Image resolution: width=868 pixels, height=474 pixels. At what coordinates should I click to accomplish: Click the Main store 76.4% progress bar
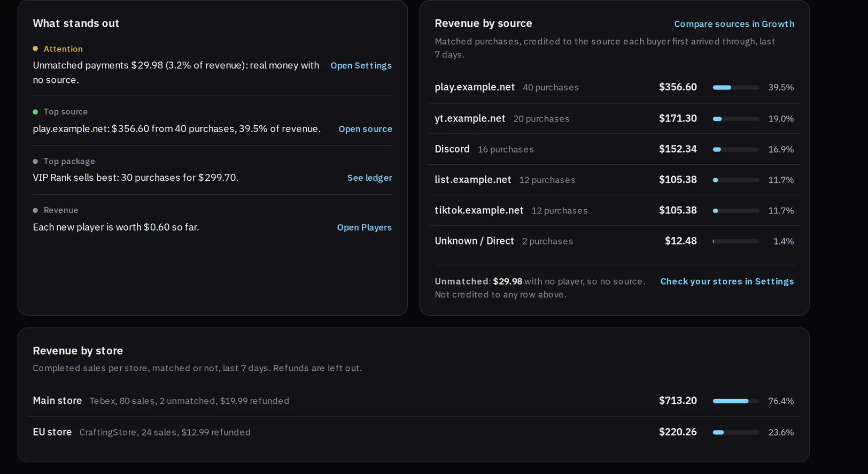point(735,401)
